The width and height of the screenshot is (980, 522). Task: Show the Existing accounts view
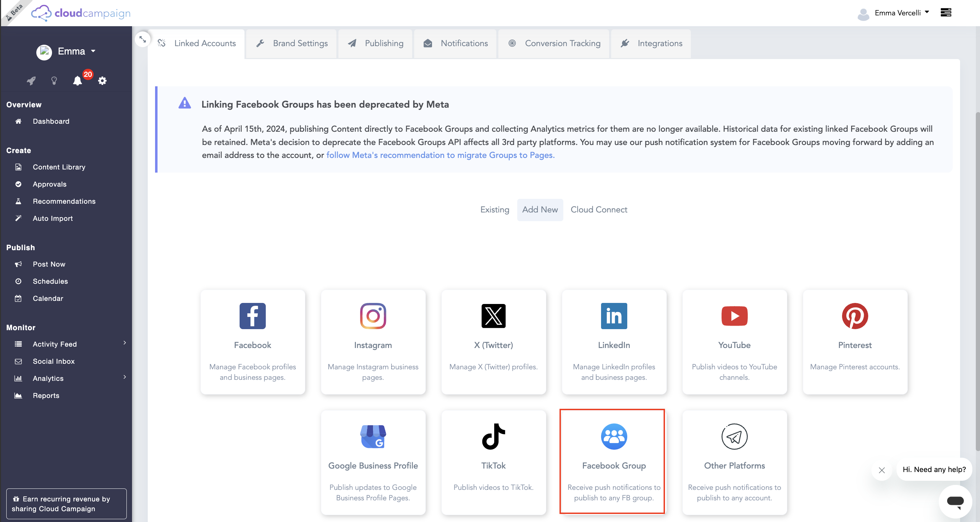(x=495, y=210)
